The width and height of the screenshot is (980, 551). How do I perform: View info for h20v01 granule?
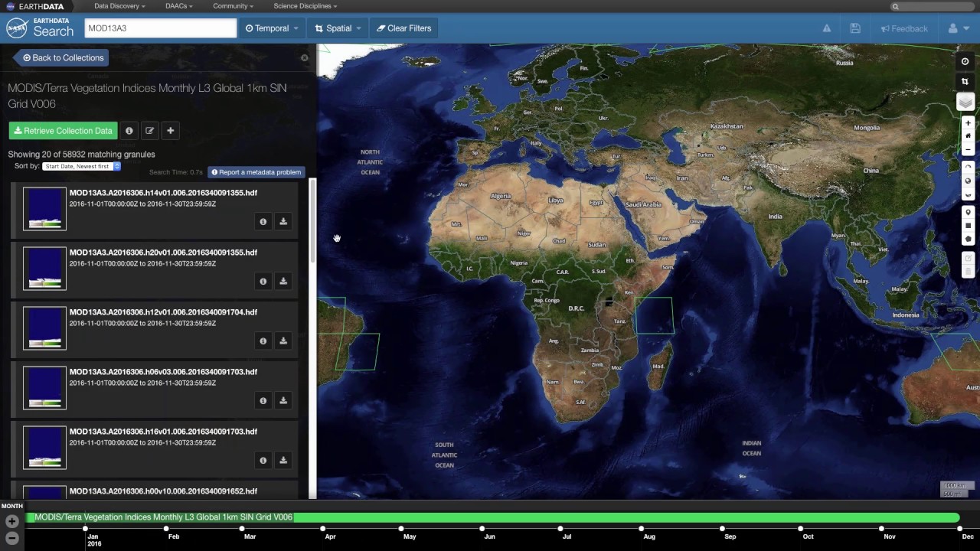click(x=263, y=282)
